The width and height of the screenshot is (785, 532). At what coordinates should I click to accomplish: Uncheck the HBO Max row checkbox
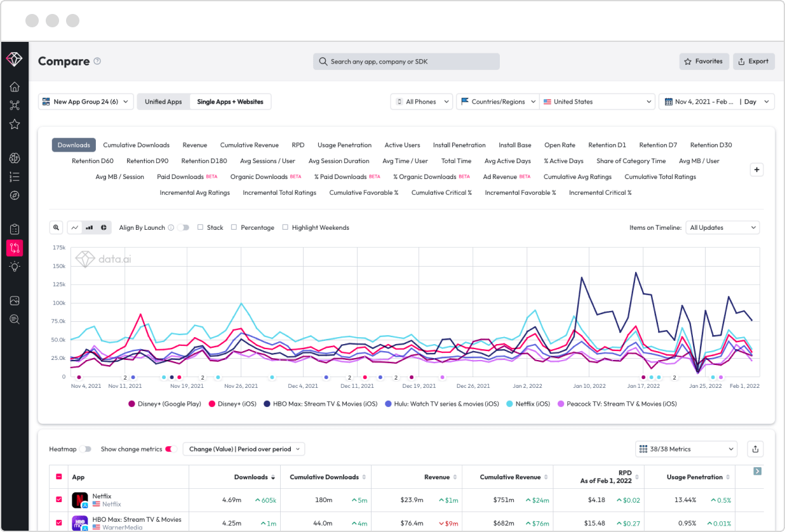pos(59,522)
